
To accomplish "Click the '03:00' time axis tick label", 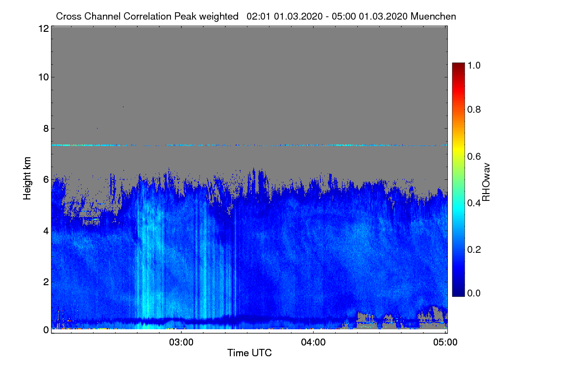I will [181, 342].
